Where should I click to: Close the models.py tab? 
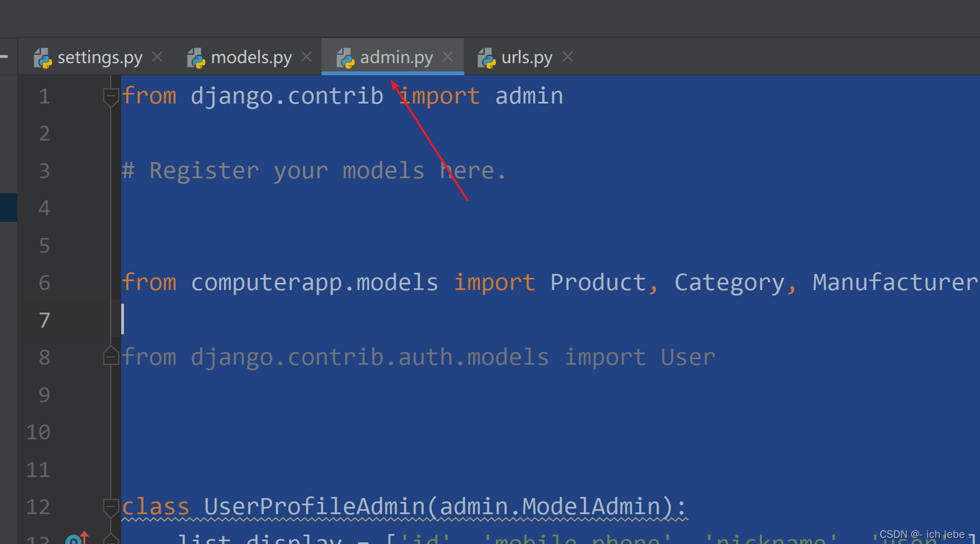pyautogui.click(x=307, y=56)
